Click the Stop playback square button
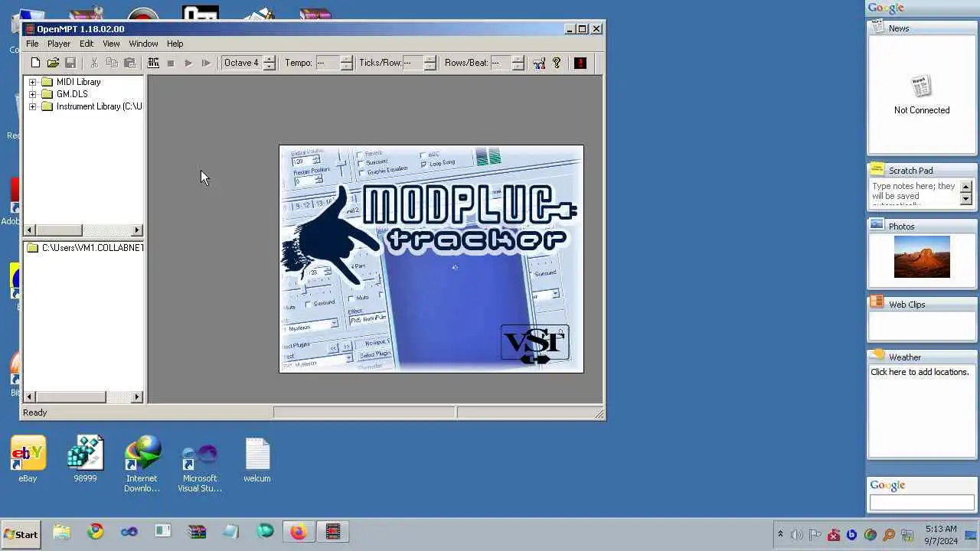This screenshot has height=551, width=980. point(171,63)
